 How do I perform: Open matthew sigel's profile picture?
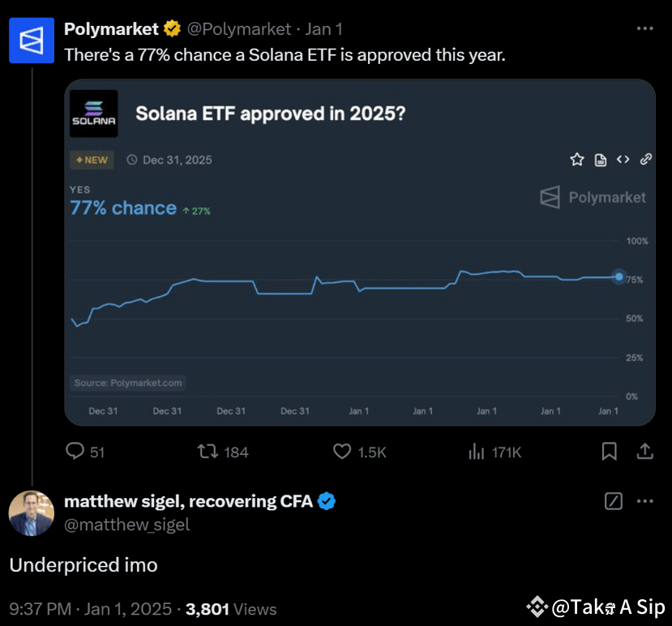click(x=31, y=513)
